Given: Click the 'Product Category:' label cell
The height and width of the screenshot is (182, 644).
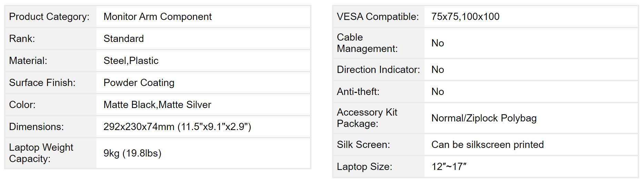Looking at the screenshot, I should tap(49, 17).
